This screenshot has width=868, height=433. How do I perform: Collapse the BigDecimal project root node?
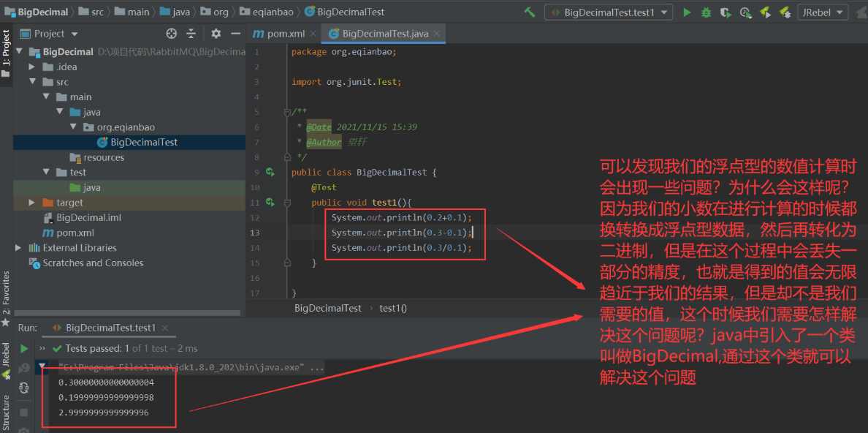20,52
